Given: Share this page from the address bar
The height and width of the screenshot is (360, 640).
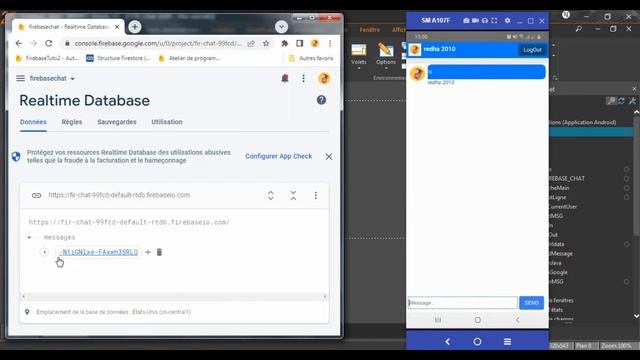Looking at the screenshot, I should point(251,43).
